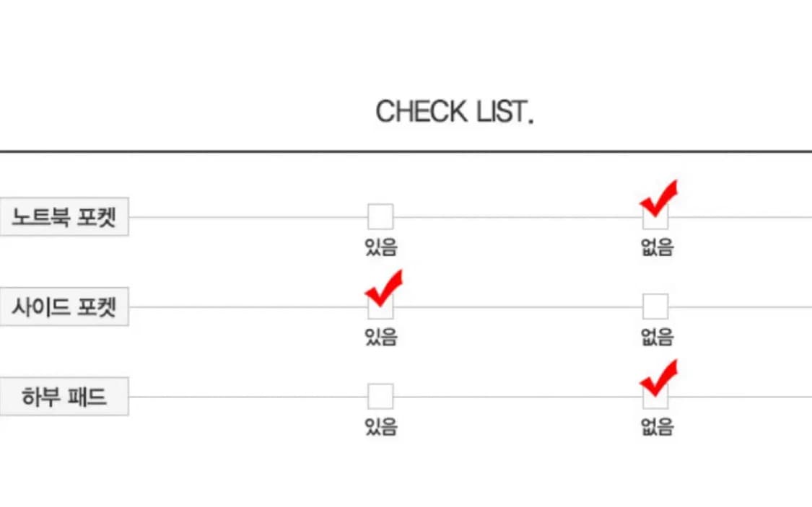Check the 없음 box for 사이드 포켓
This screenshot has width=812, height=507.
655,307
